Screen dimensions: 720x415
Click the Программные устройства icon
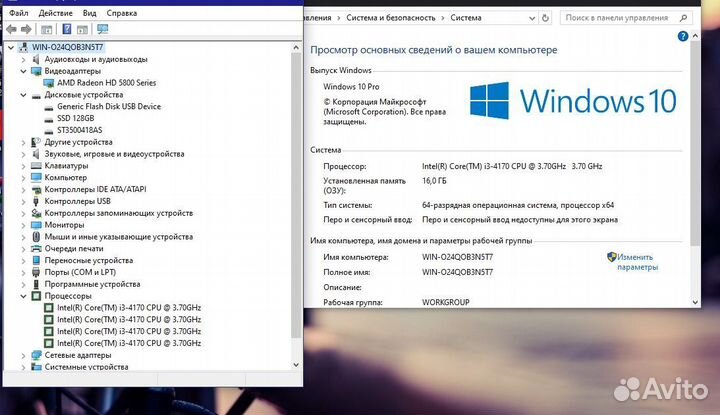pyautogui.click(x=36, y=284)
